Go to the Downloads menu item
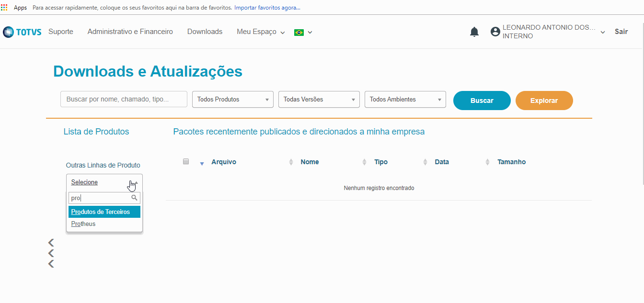The height and width of the screenshot is (303, 644). click(x=205, y=32)
